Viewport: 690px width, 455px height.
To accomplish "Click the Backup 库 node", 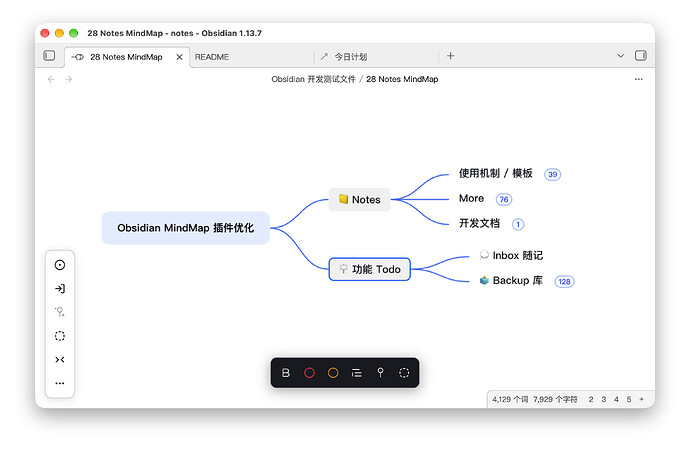I will coord(511,280).
